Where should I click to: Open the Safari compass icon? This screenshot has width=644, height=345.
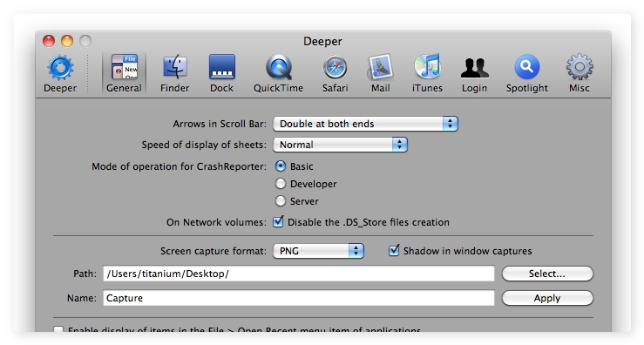point(335,67)
